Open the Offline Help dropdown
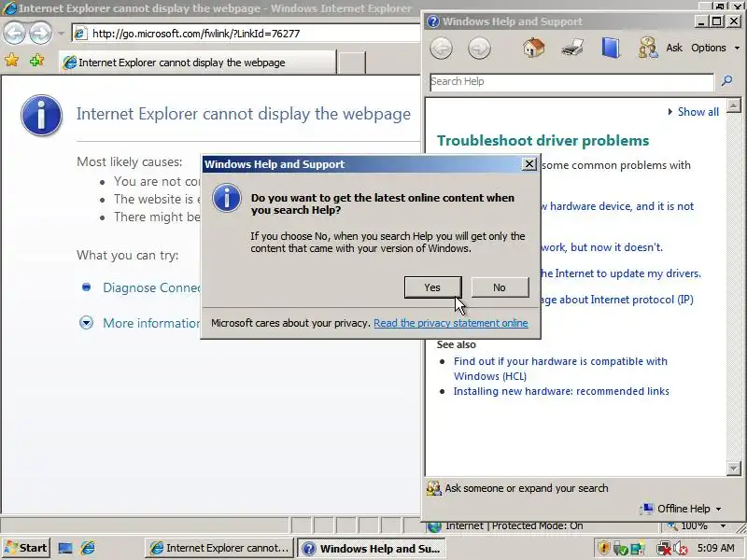 [682, 509]
